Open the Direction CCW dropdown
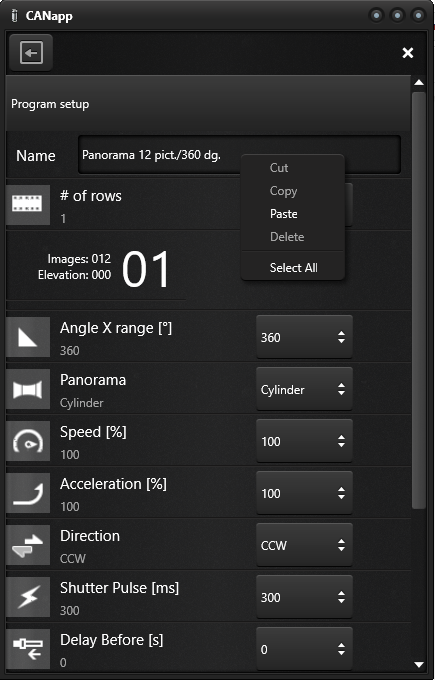 [x=304, y=545]
